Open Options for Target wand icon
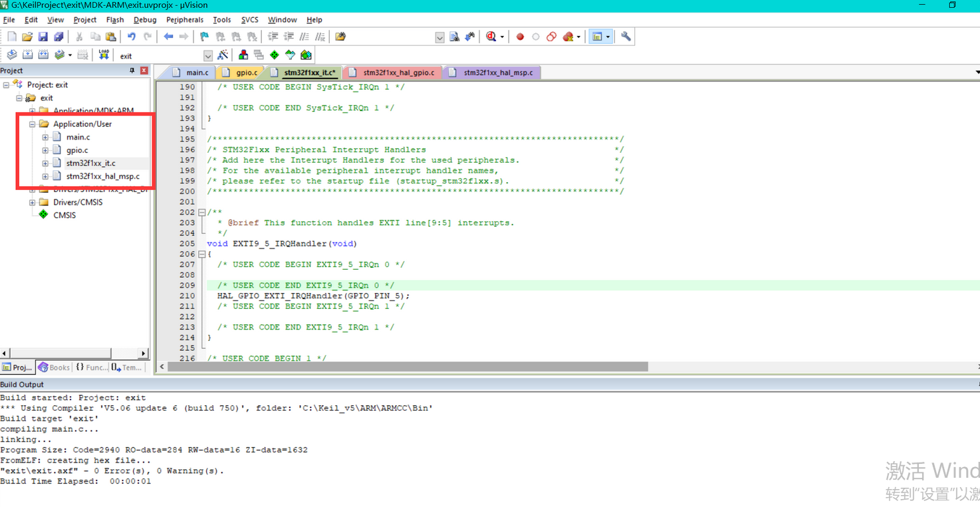 (223, 55)
